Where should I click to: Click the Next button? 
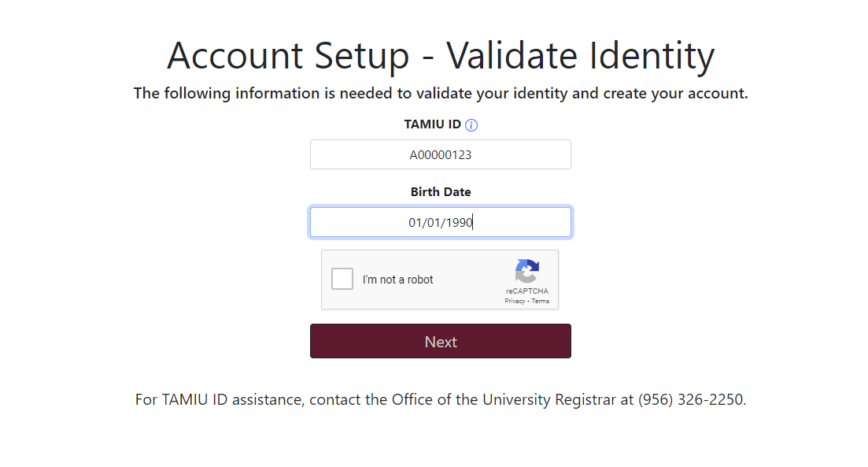(x=441, y=341)
